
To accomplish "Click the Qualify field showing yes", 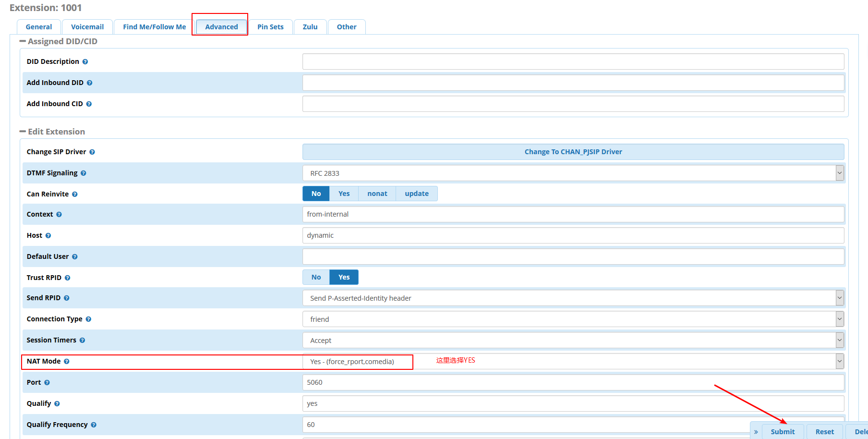I will tap(573, 403).
